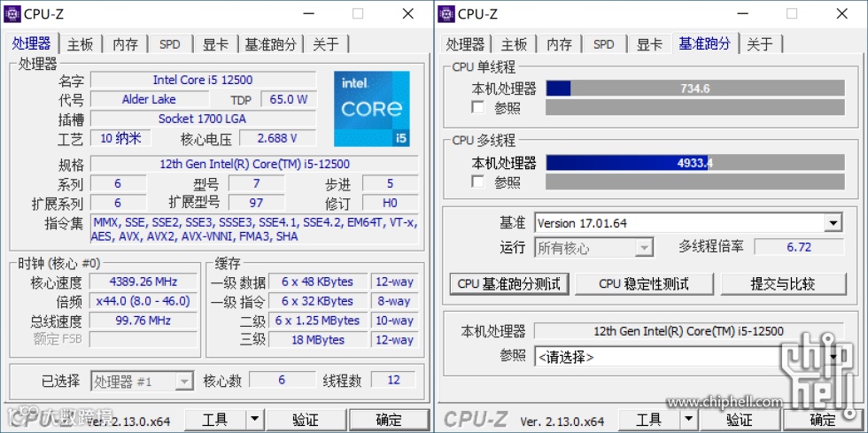Viewport: 868px width, 433px height.
Task: Open SPD tab in left window
Action: pyautogui.click(x=170, y=44)
